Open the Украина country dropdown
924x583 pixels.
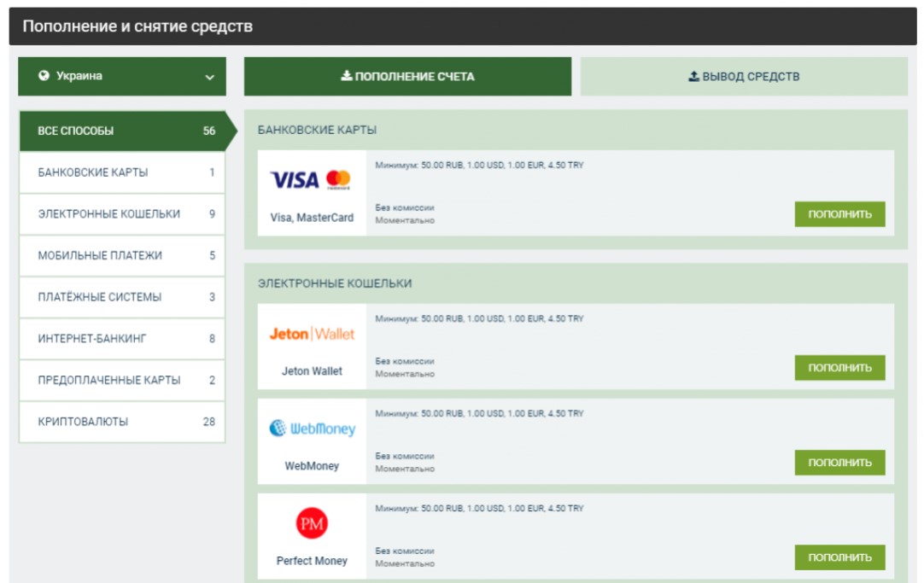point(122,77)
